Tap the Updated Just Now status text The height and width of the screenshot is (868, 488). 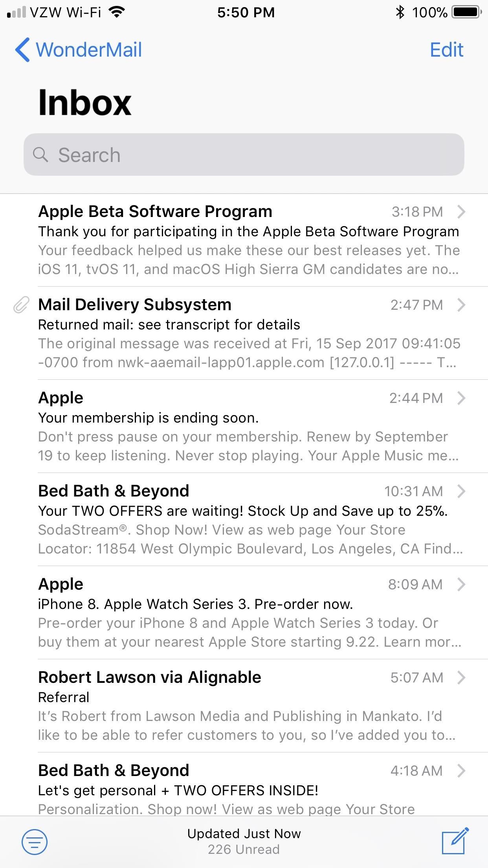244,833
